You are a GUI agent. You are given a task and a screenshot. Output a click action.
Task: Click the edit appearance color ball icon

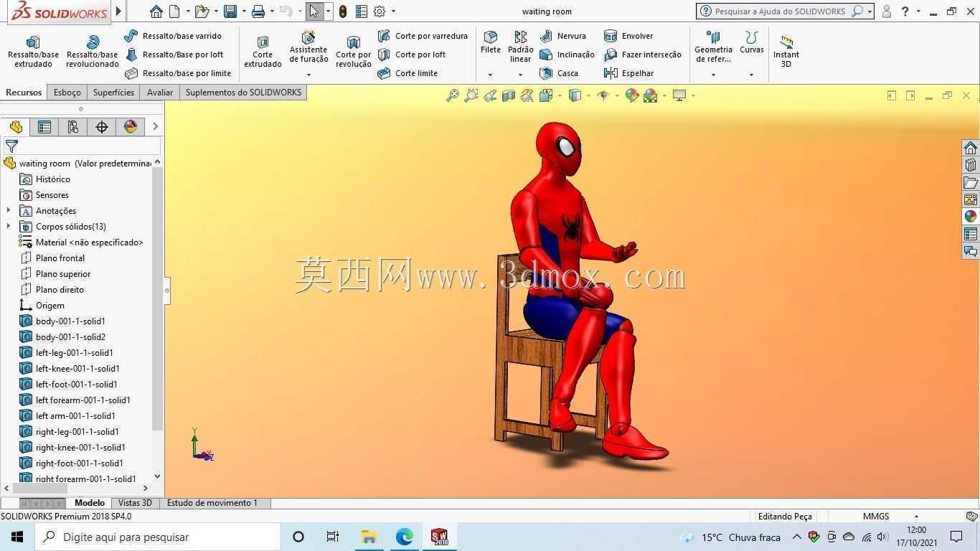point(632,95)
